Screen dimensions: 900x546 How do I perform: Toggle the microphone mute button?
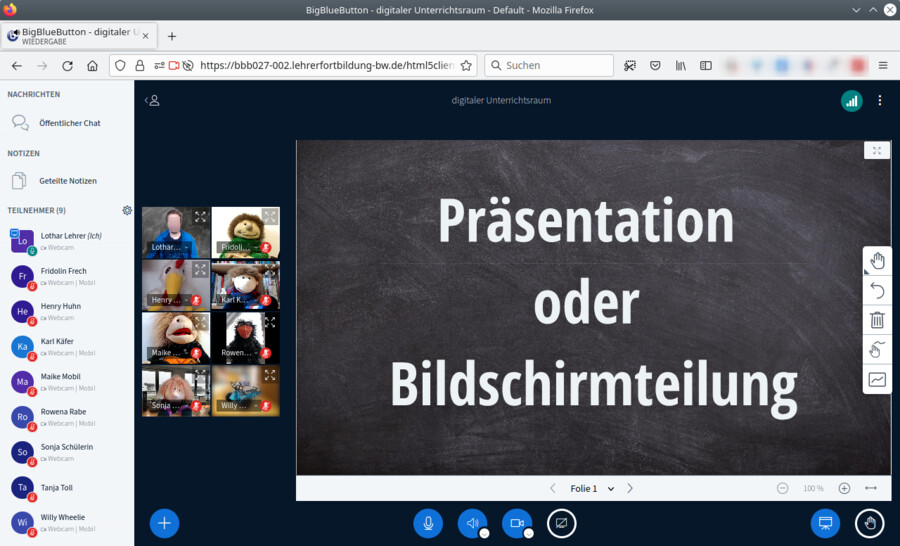428,523
